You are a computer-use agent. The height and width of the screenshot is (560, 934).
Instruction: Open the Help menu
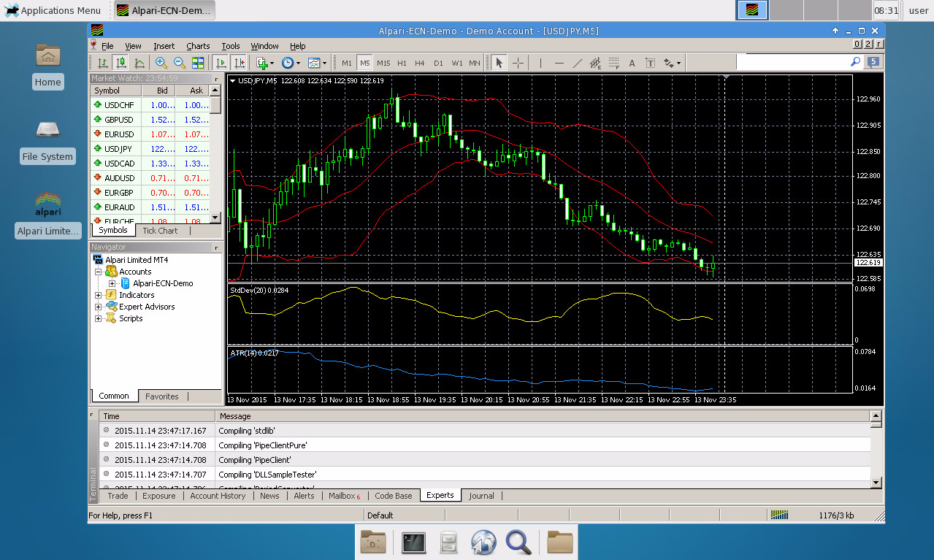coord(298,46)
